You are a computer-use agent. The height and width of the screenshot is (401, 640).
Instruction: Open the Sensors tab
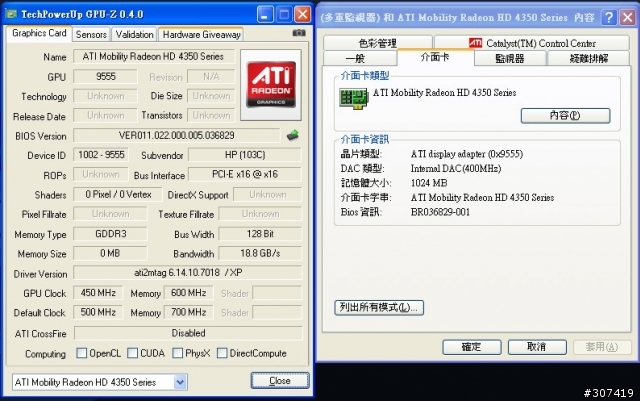(91, 35)
